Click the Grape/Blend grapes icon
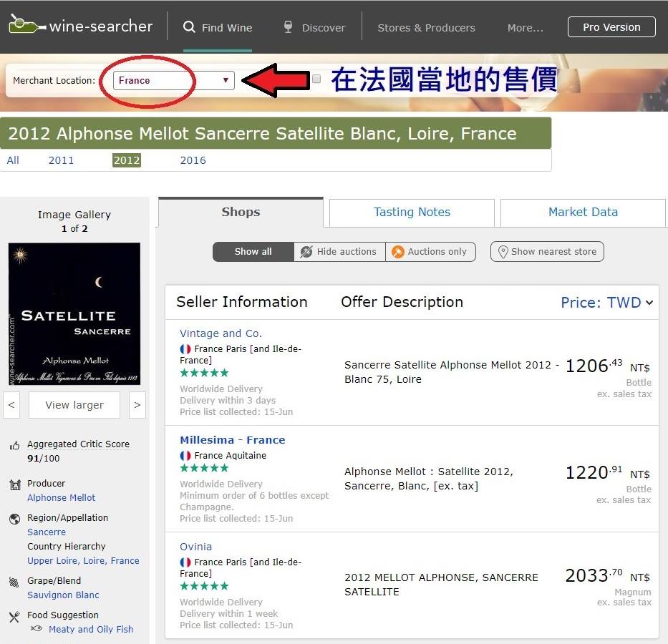This screenshot has height=644, width=668. (14, 582)
